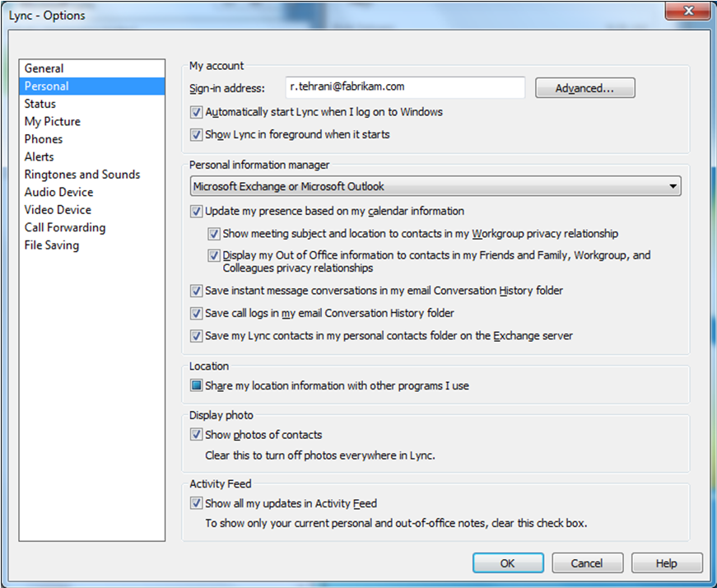Image resolution: width=717 pixels, height=588 pixels.
Task: Select Status in the options list
Action: coord(40,104)
